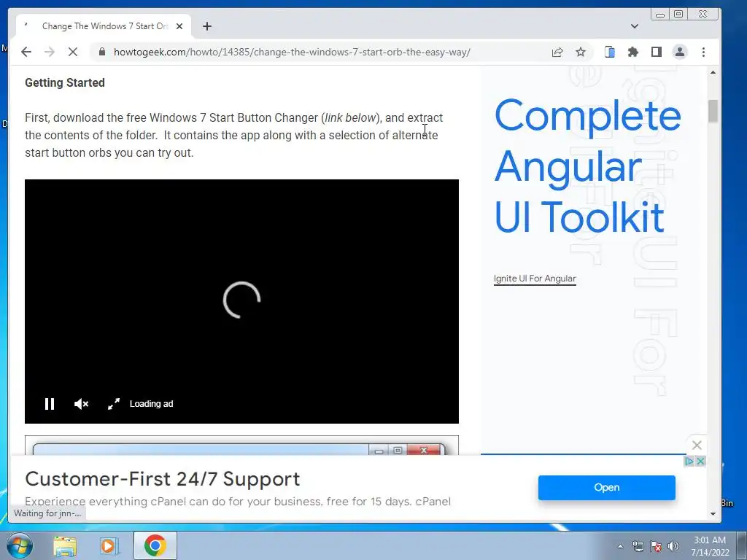
Task: Click the 'link below' italic text
Action: tap(351, 117)
